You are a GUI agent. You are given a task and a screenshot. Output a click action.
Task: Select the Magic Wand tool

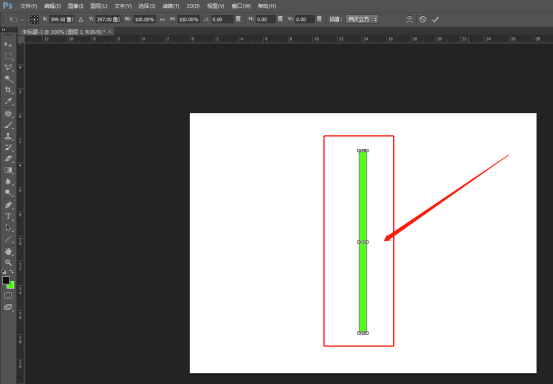[8, 79]
